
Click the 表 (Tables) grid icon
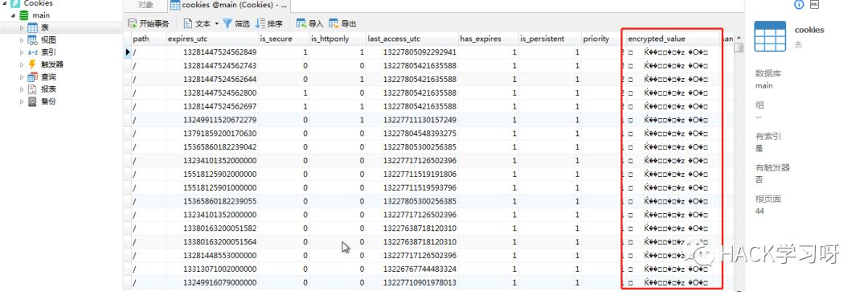[x=33, y=27]
